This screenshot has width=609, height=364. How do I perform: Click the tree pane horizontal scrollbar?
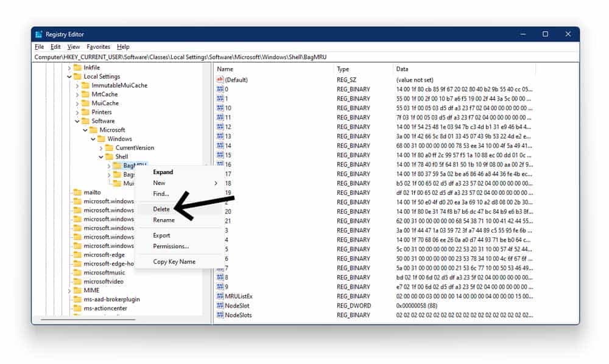(88, 320)
